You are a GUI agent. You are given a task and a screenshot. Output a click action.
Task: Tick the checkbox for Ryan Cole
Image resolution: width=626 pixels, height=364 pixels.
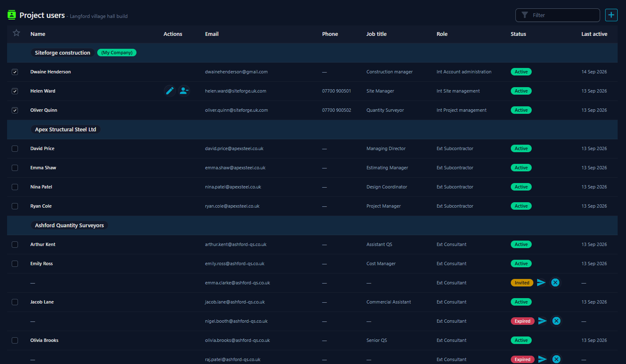(x=15, y=206)
